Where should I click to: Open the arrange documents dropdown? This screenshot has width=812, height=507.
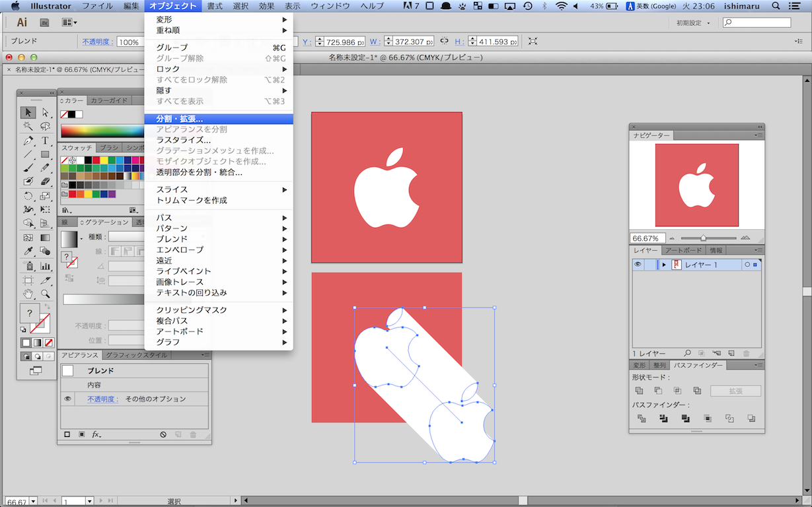(x=69, y=22)
